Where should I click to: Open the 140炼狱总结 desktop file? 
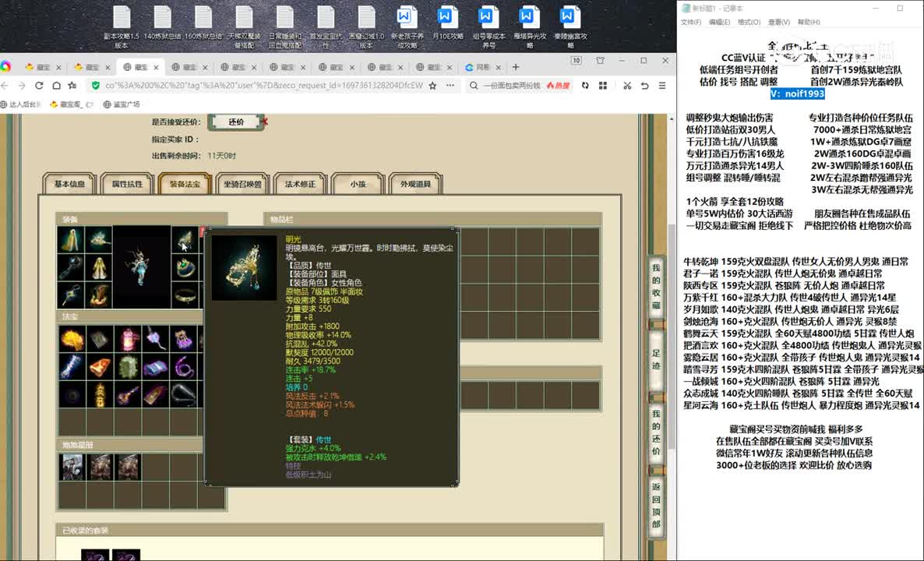163,23
